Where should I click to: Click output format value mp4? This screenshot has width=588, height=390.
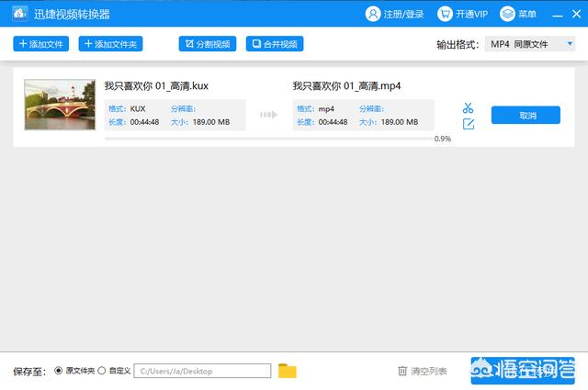[x=326, y=109]
